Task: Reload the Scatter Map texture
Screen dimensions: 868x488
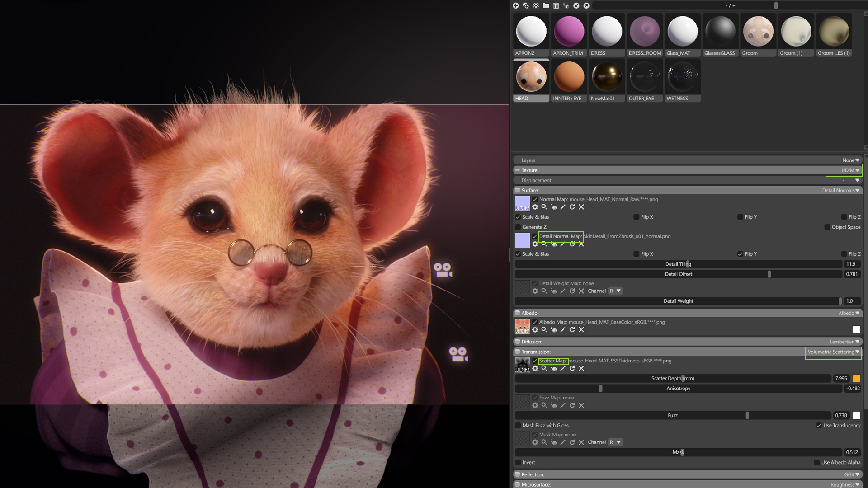Action: click(x=572, y=368)
